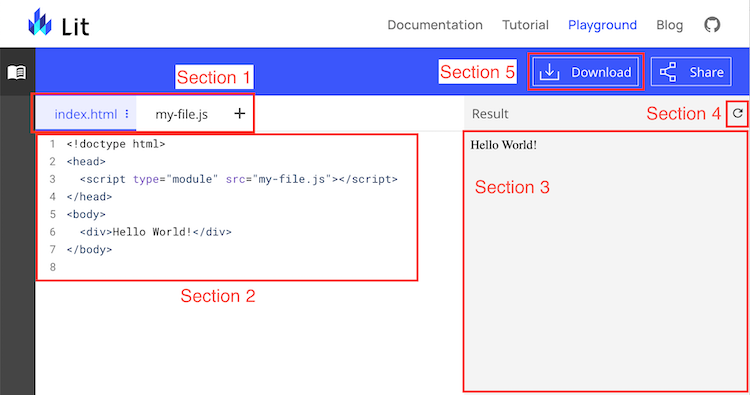Screen dimensions: 750x395
Task: Reload the result preview
Action: (x=738, y=113)
